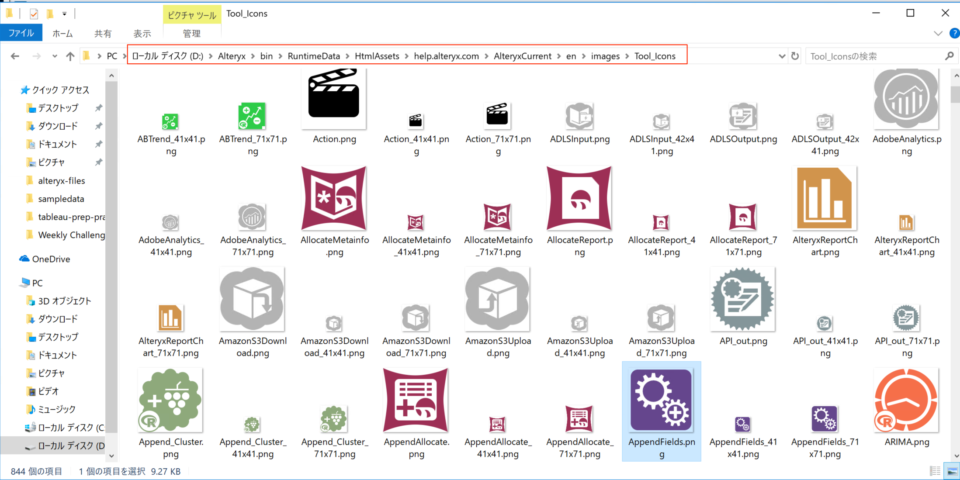This screenshot has width=960, height=480.
Task: Select the AmazonS3Download_71x71.png file icon
Action: 416,317
